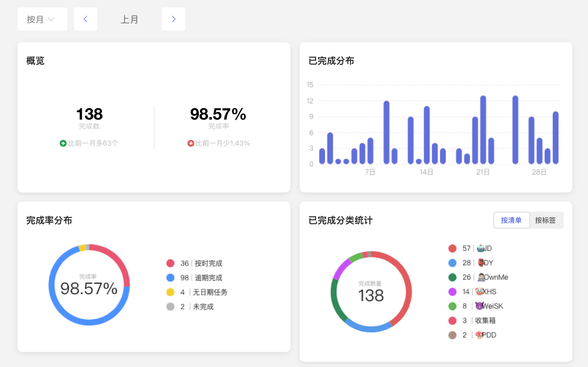Click the purple swatch next to 14 XHS
588x367 pixels.
coord(452,292)
